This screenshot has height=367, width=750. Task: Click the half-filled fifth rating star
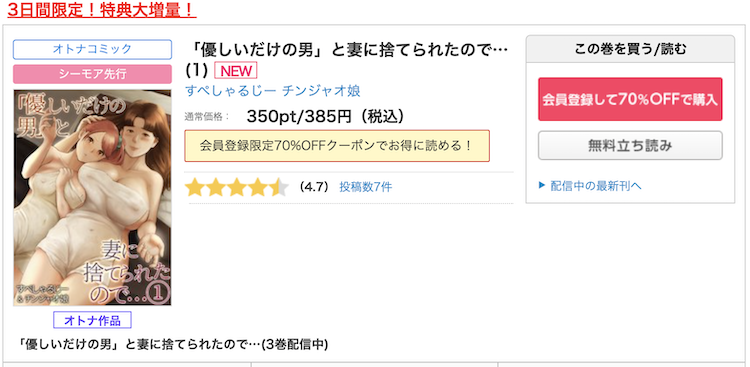coord(279,188)
